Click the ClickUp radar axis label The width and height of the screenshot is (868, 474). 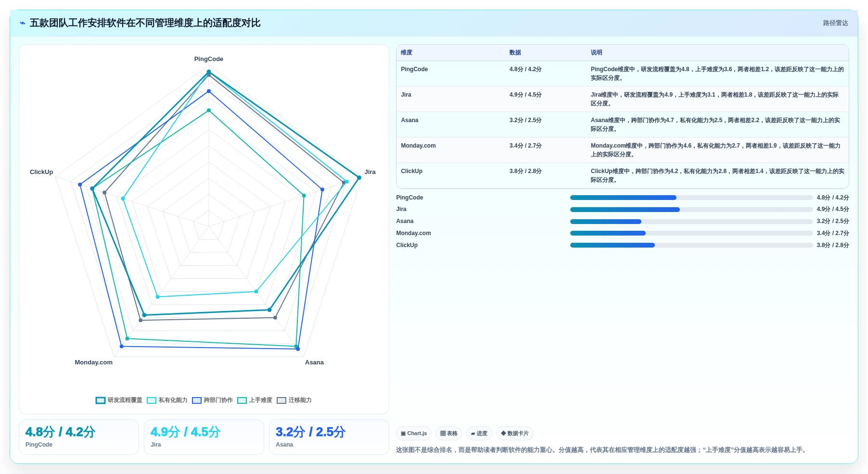(41, 172)
